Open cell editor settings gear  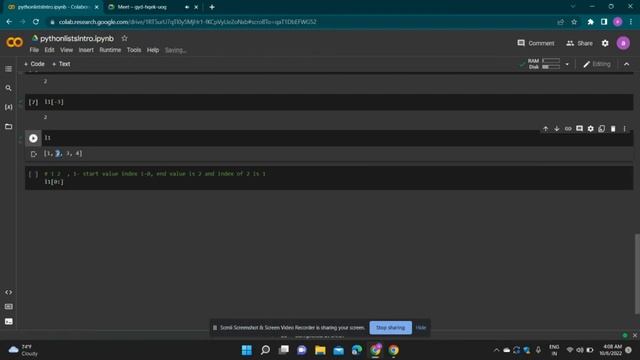591,129
